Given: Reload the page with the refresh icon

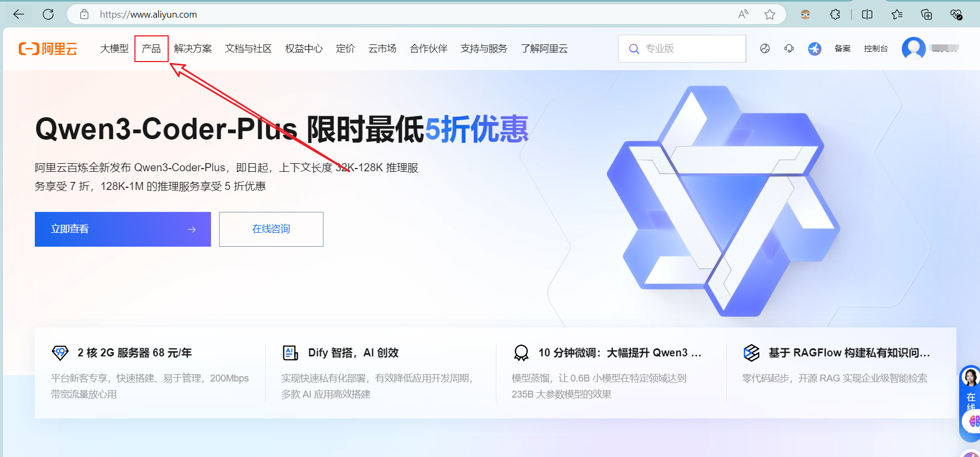Looking at the screenshot, I should (x=48, y=14).
